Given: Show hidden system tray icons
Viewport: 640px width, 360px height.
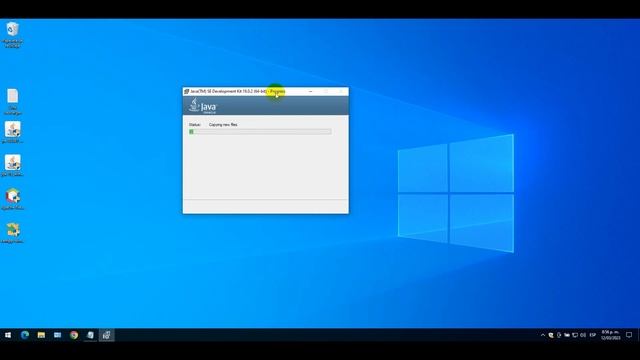Looking at the screenshot, I should (x=543, y=335).
